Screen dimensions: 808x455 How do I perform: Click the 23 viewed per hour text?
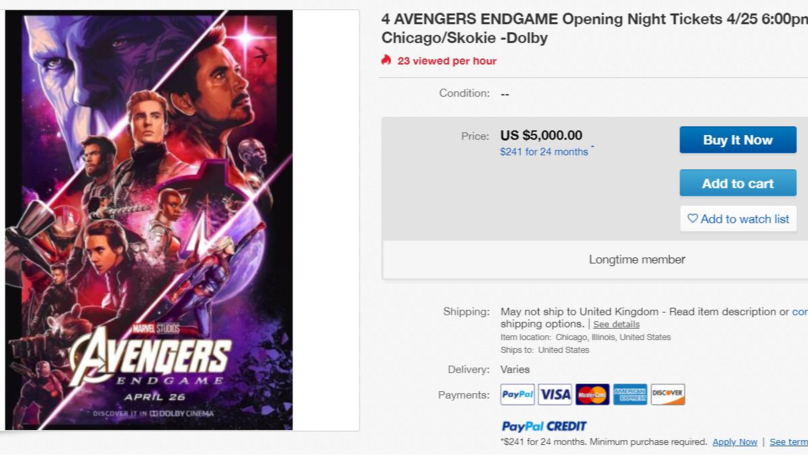447,61
